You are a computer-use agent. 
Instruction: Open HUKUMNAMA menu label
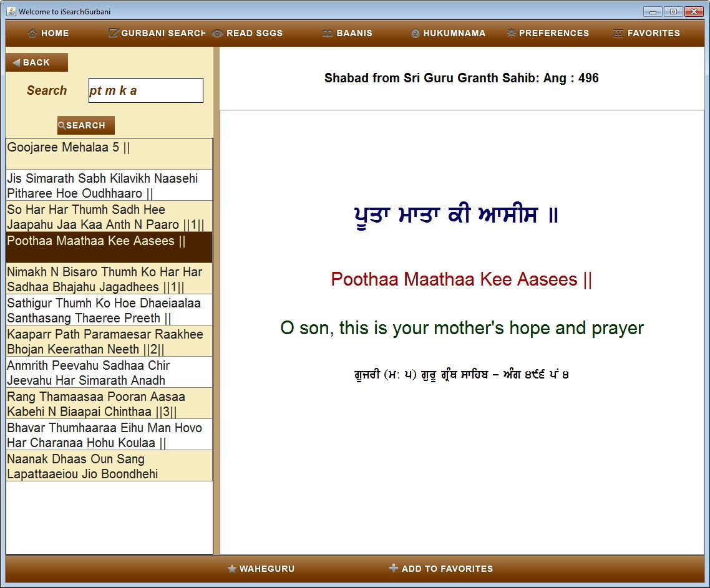454,33
